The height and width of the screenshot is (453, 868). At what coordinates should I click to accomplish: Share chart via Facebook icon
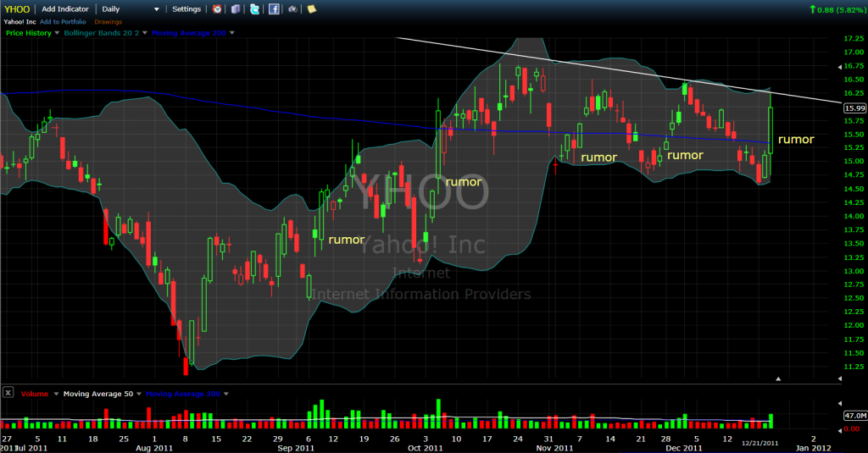click(274, 8)
